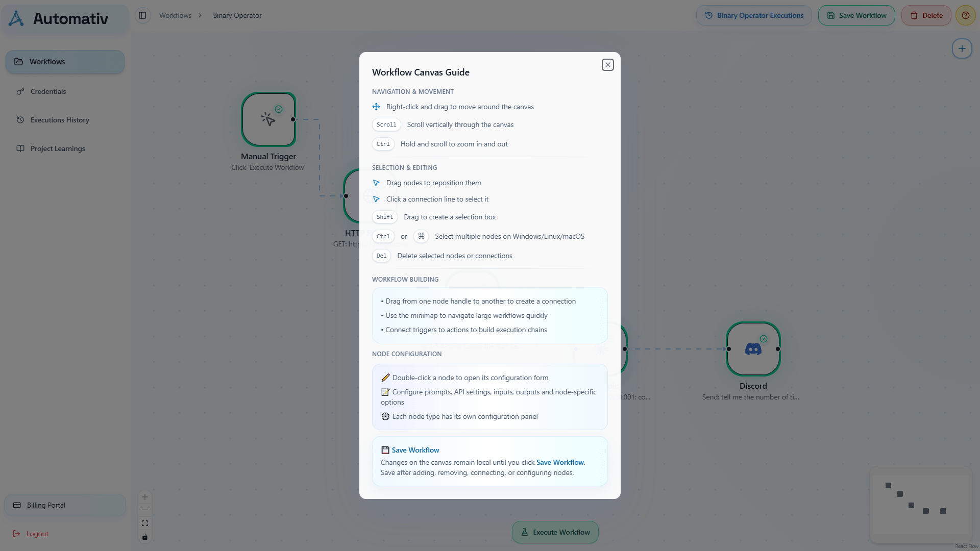Click the Manual Trigger output handle
The image size is (980, 551).
[293, 119]
